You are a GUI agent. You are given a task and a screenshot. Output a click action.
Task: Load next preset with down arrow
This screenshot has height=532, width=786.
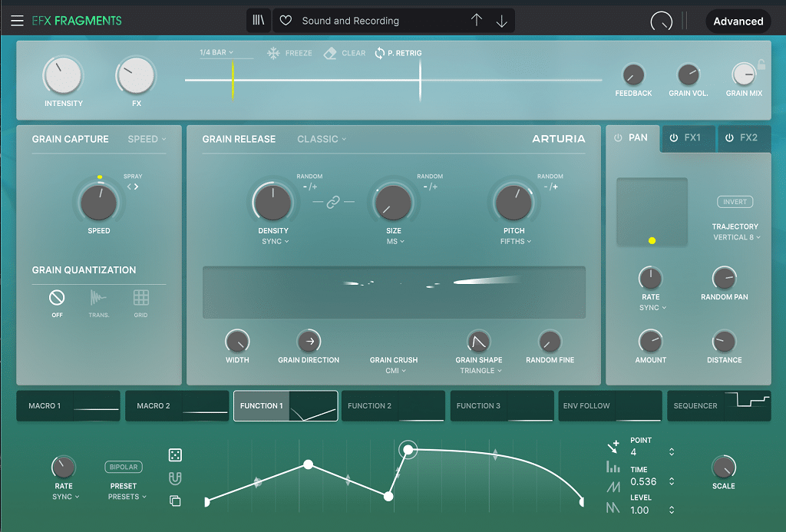coord(501,21)
